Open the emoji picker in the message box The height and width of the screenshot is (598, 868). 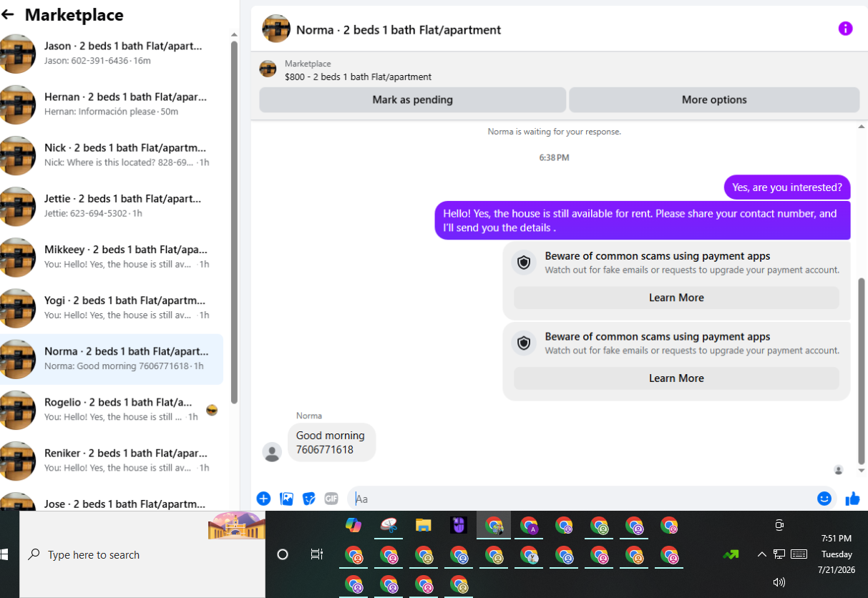coord(824,499)
